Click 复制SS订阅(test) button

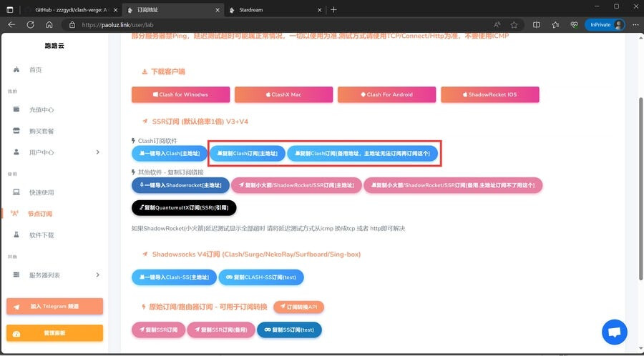pyautogui.click(x=289, y=330)
